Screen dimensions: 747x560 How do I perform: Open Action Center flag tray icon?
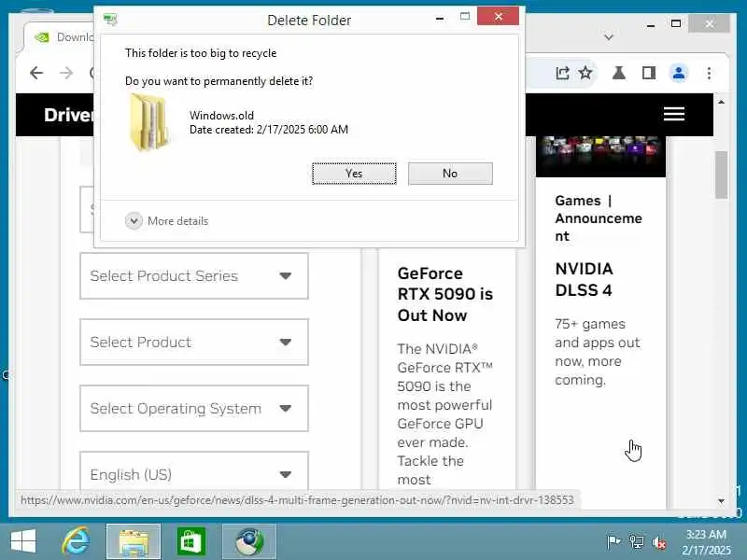(x=613, y=541)
